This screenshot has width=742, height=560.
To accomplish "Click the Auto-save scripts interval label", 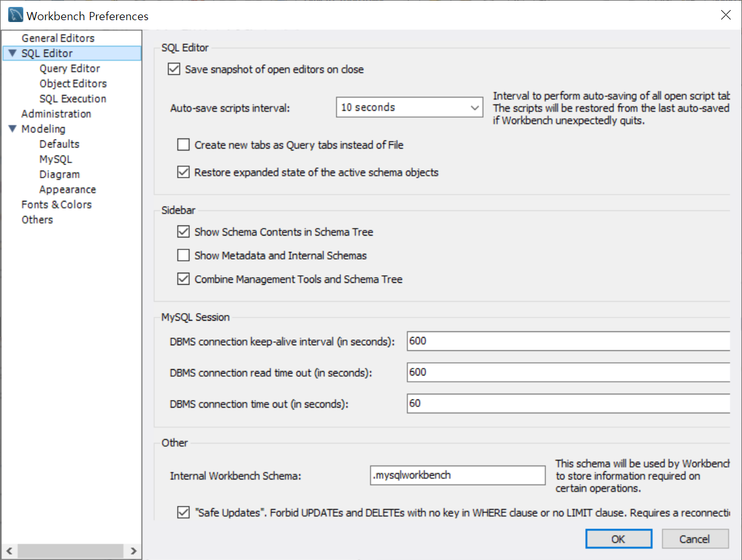I will [x=230, y=108].
